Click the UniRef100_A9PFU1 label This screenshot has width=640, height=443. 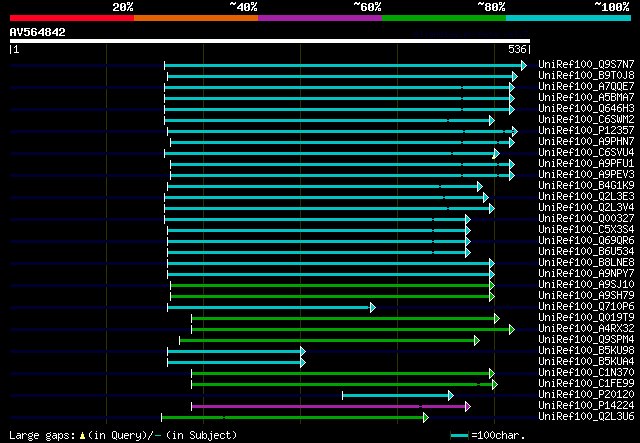(x=586, y=163)
